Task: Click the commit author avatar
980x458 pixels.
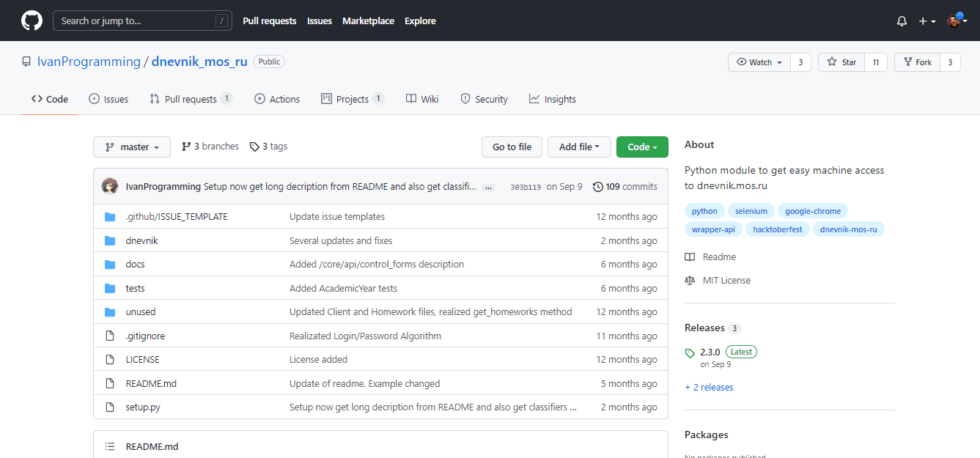Action: [x=110, y=186]
